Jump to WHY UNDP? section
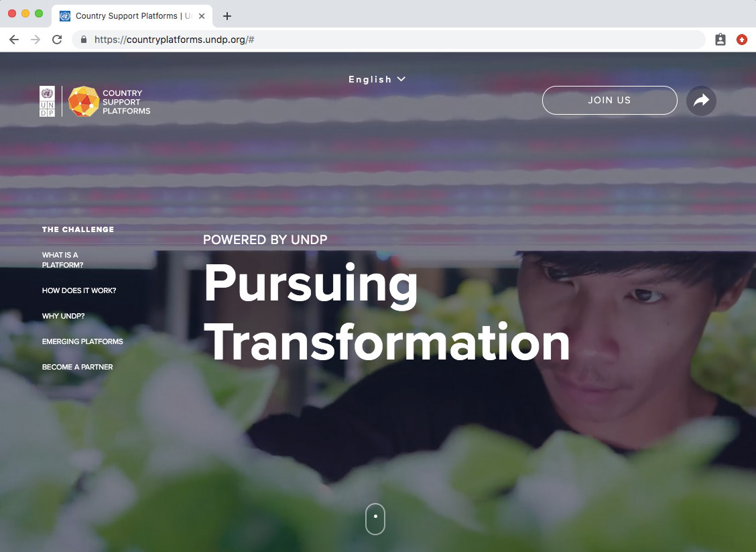 (63, 316)
